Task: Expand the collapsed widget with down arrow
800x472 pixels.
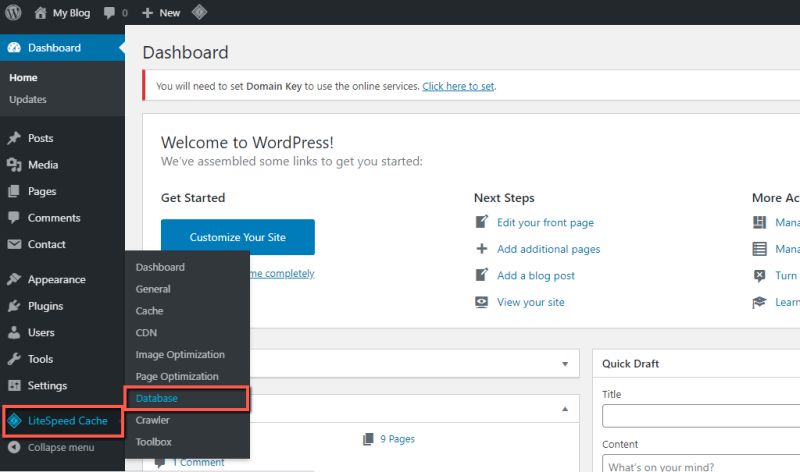Action: (565, 364)
